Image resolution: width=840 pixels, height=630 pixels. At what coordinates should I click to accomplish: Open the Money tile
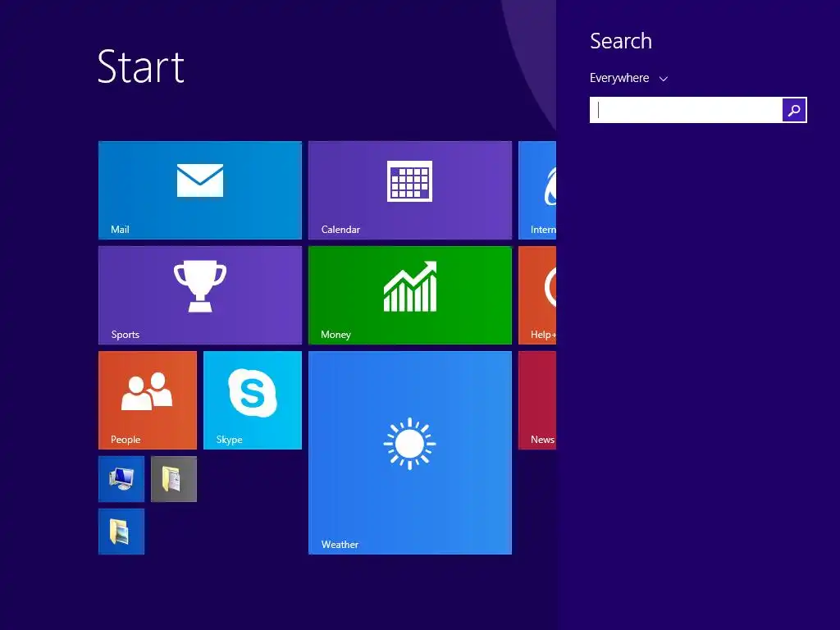point(410,295)
